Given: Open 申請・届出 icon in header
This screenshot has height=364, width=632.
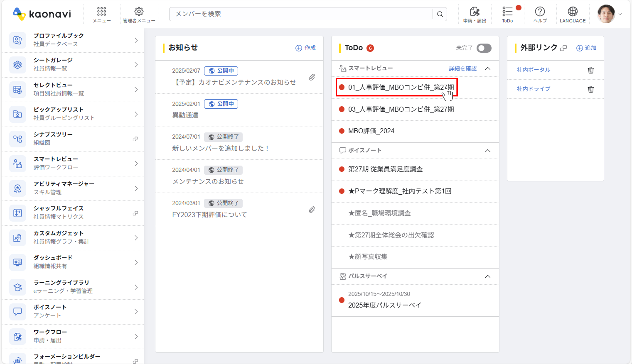Looking at the screenshot, I should coord(474,12).
